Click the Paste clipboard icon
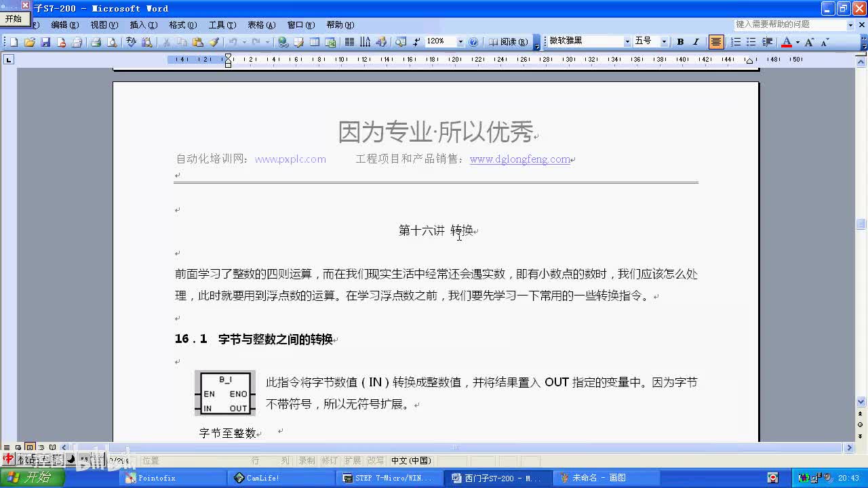The width and height of the screenshot is (868, 488). click(x=197, y=42)
